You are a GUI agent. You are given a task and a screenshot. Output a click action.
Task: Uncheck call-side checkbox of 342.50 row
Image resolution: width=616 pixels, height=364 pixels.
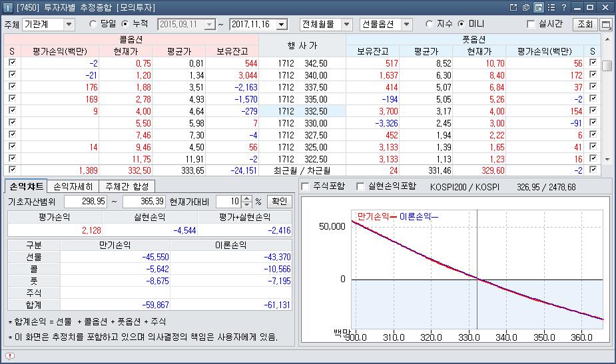pos(12,63)
